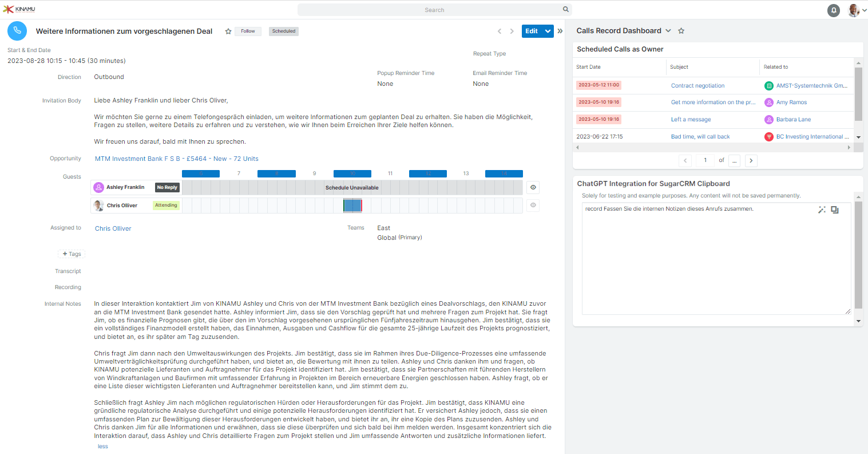Click the dashboard panel vertical scrollbar
868x454 pixels.
tap(858, 255)
